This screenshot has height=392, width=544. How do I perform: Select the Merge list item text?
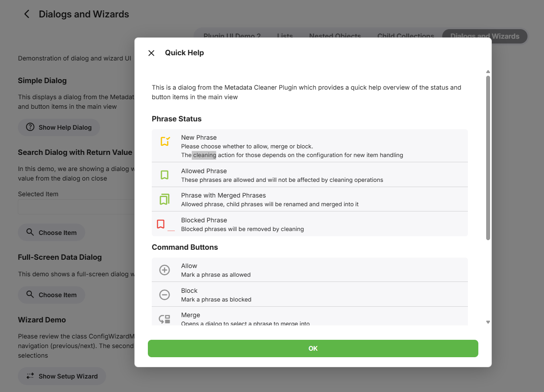click(190, 315)
